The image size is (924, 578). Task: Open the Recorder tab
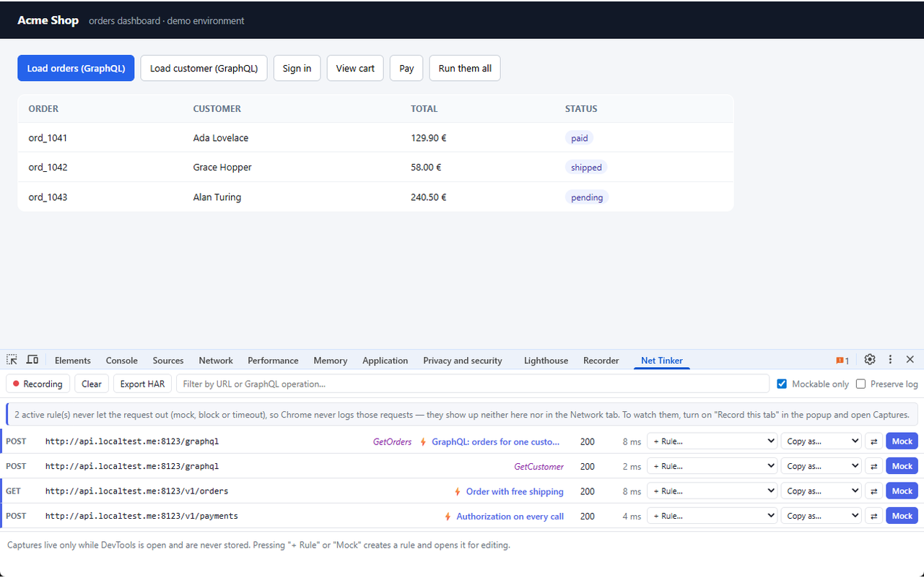(601, 361)
